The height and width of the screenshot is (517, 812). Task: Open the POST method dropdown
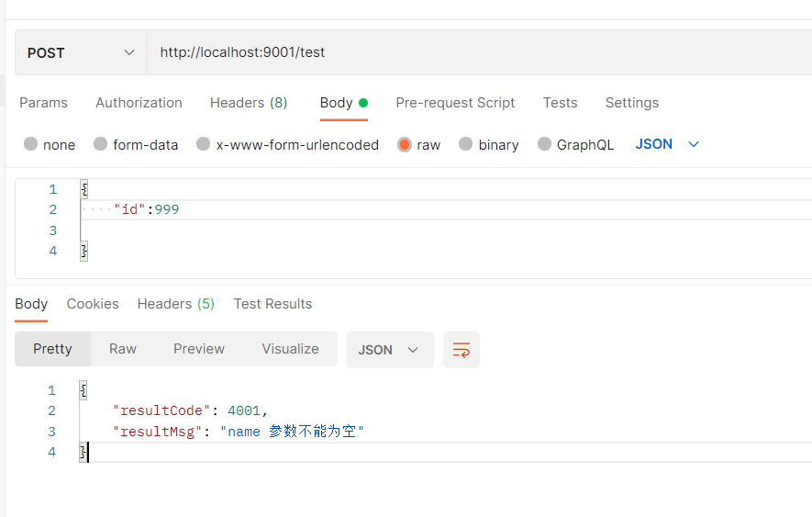[81, 52]
